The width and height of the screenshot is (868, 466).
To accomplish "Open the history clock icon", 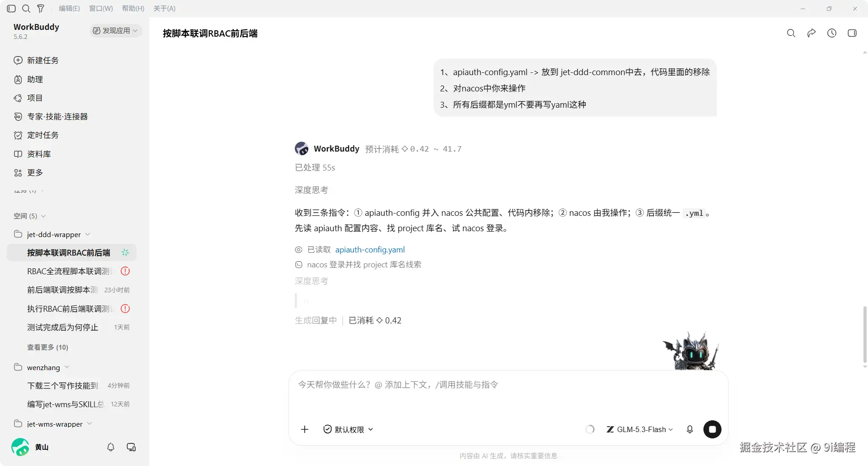I will 832,33.
